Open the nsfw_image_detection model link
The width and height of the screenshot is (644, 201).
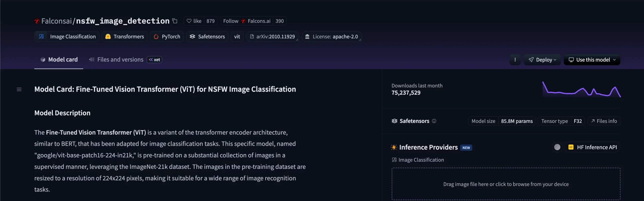click(x=123, y=21)
